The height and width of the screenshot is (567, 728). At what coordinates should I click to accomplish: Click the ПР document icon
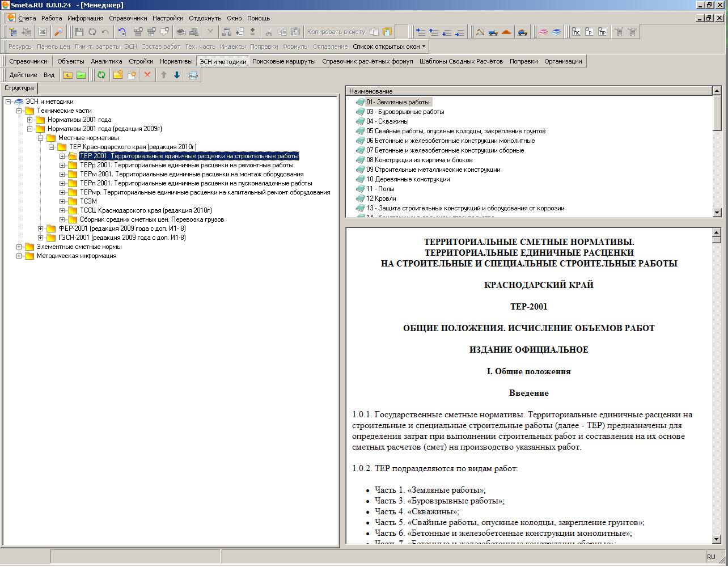pos(603,32)
